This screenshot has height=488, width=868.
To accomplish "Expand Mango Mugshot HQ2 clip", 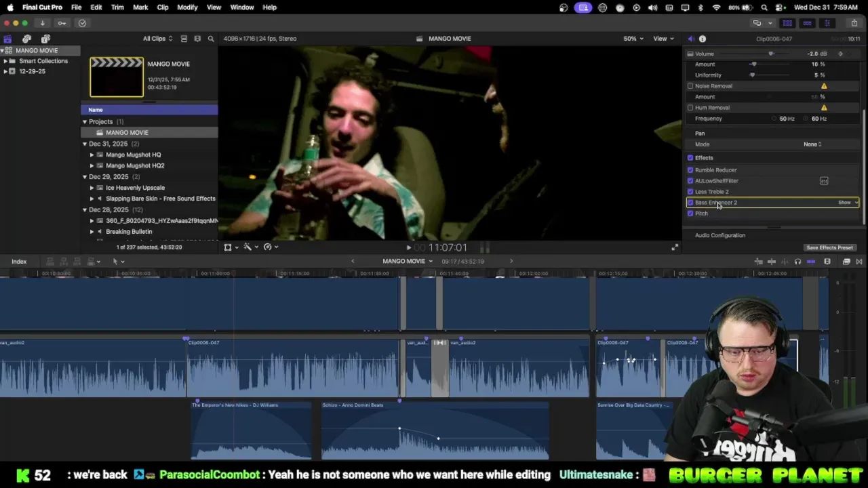I will (x=92, y=165).
